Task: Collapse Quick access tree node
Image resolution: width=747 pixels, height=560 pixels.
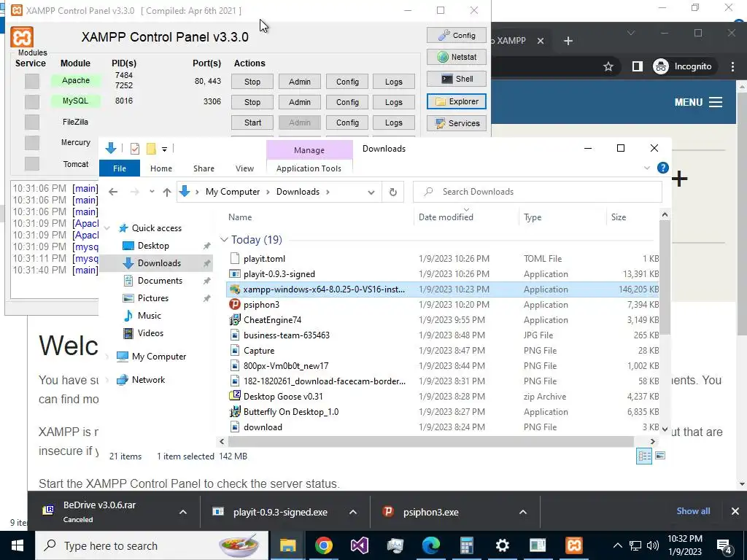Action: pyautogui.click(x=107, y=228)
